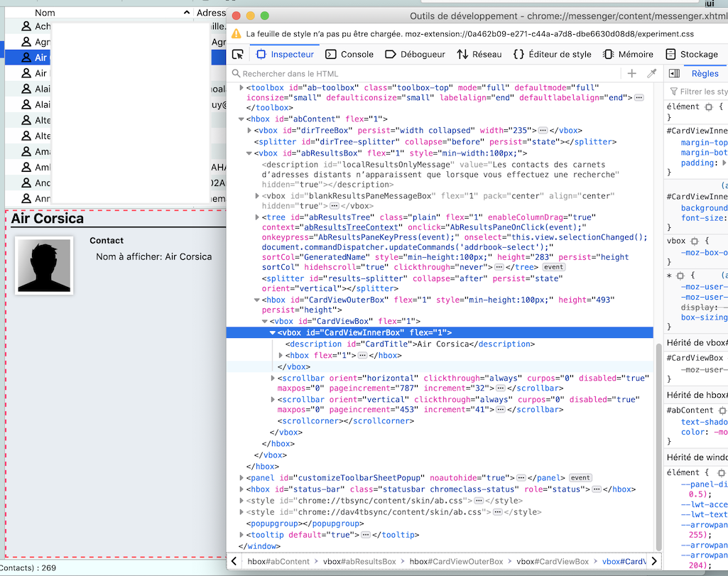Click the event badge on the tree element
Viewport: 728px width, 576px height.
554,267
